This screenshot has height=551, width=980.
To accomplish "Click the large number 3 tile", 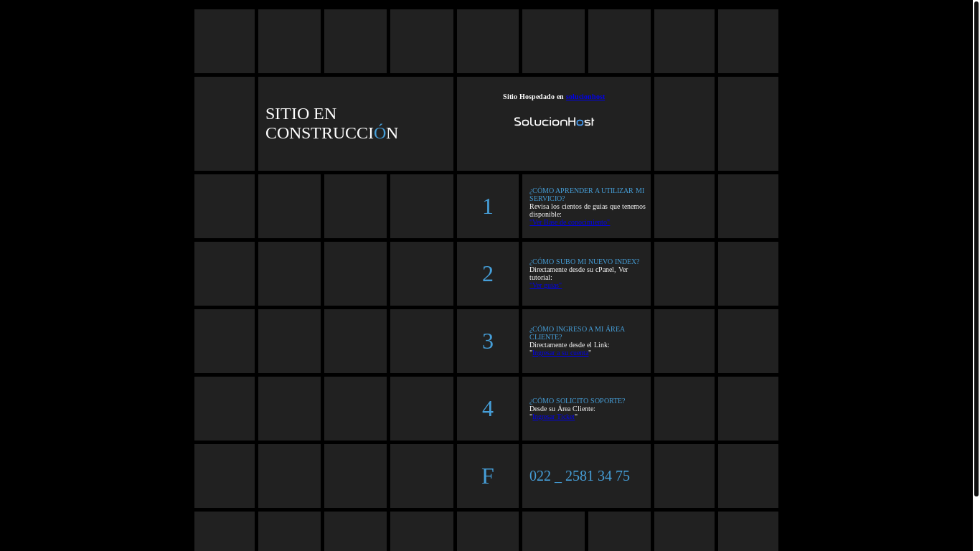I will click(488, 342).
